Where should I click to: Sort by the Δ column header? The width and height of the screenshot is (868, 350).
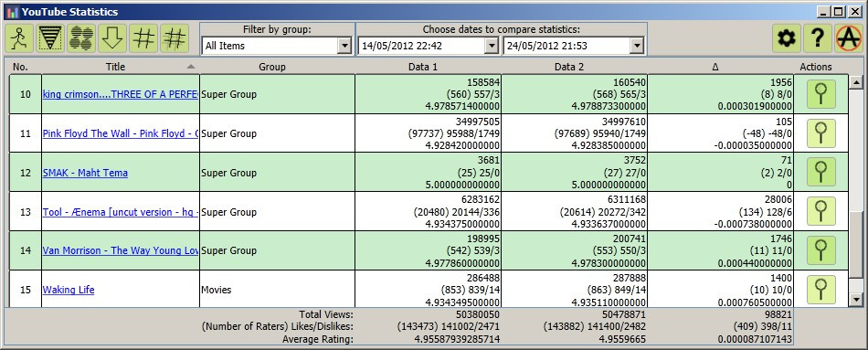click(x=715, y=67)
